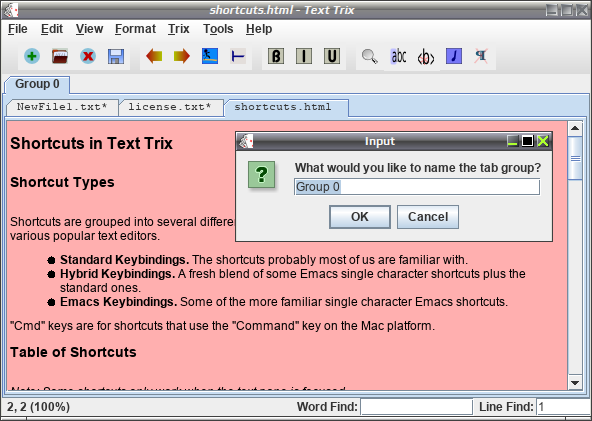592x421 pixels.
Task: Click the Text Trix icon in title bar
Action: tap(11, 10)
